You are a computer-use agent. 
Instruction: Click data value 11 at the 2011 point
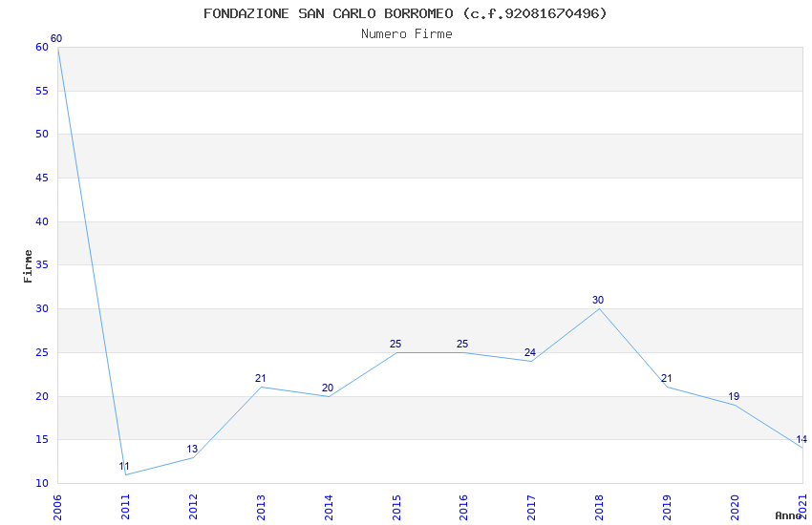pyautogui.click(x=124, y=466)
